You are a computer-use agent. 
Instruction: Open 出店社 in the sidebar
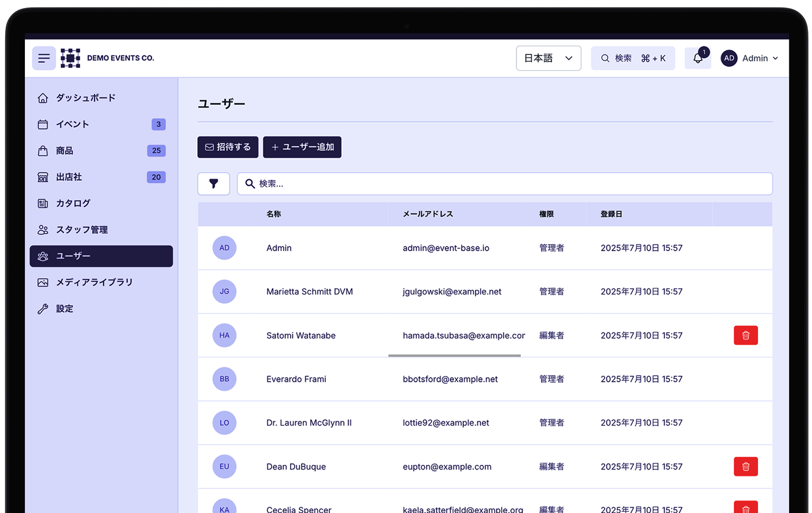point(101,177)
